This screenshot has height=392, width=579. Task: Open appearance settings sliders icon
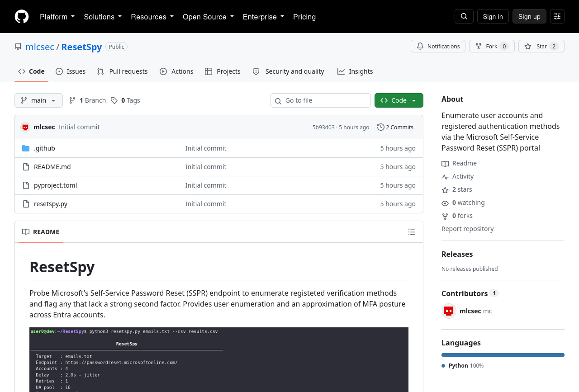click(x=557, y=16)
